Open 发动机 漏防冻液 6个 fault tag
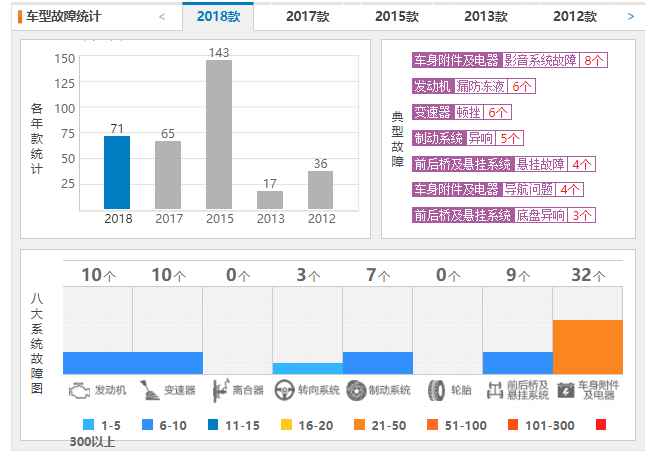 474,86
